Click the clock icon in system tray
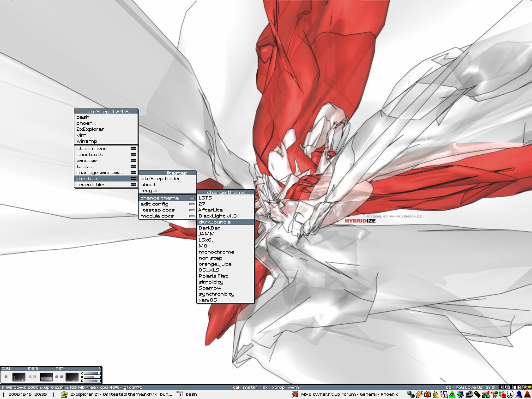 click(510, 394)
